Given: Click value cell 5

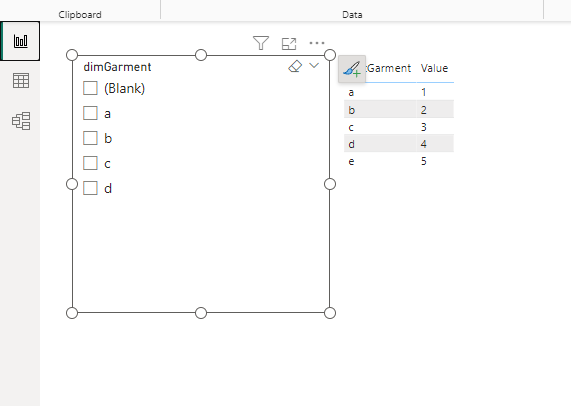Looking at the screenshot, I should pyautogui.click(x=424, y=161).
